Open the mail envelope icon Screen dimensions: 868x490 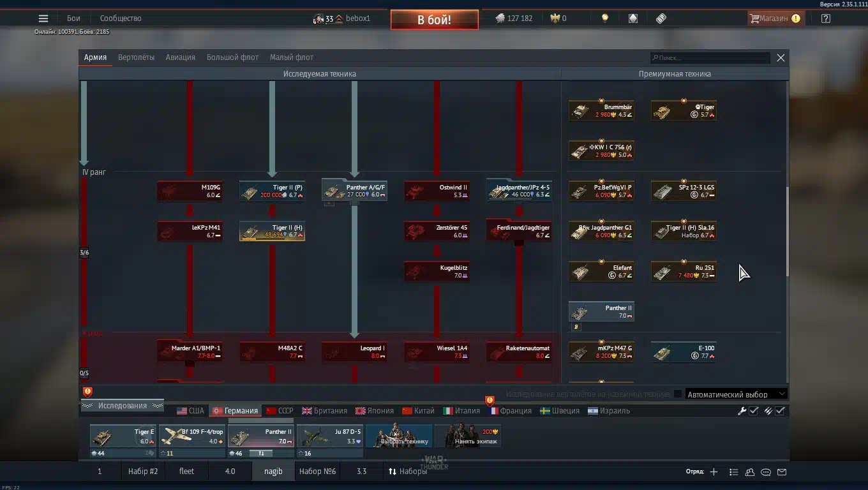(782, 472)
